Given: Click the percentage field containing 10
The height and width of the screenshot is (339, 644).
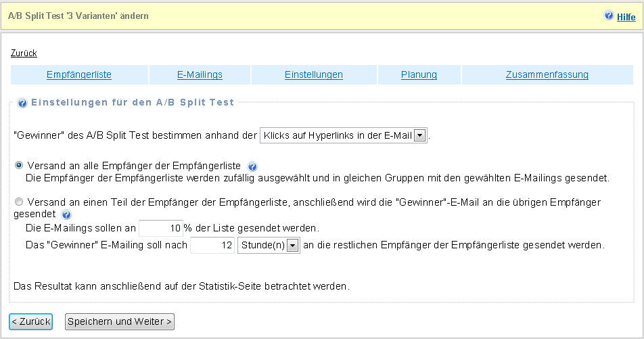Looking at the screenshot, I should (161, 227).
